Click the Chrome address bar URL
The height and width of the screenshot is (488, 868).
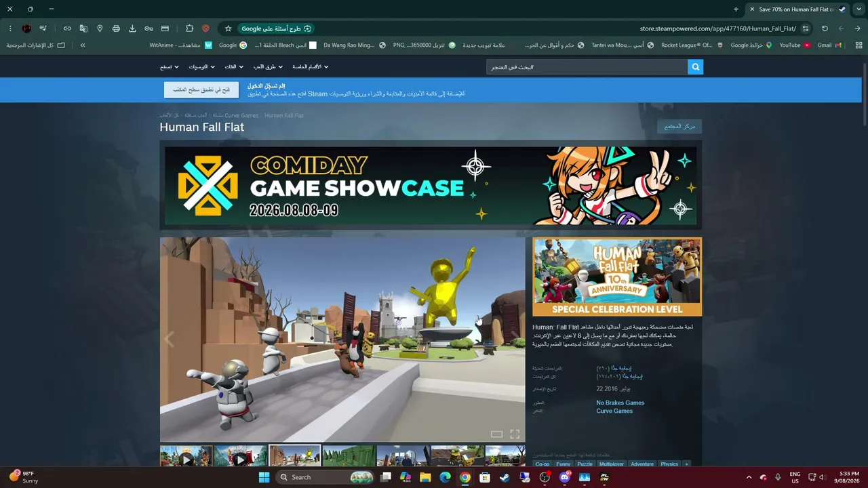pyautogui.click(x=717, y=28)
